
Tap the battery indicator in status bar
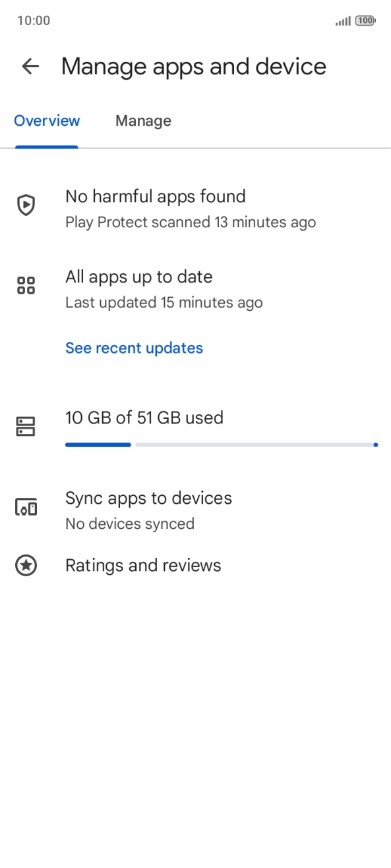point(365,21)
